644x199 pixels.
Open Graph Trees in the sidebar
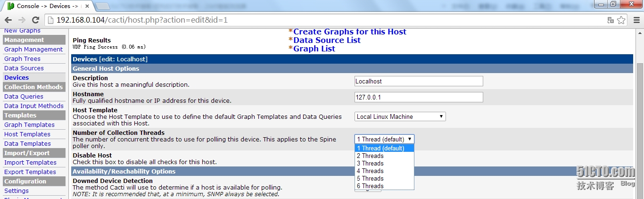coord(22,58)
